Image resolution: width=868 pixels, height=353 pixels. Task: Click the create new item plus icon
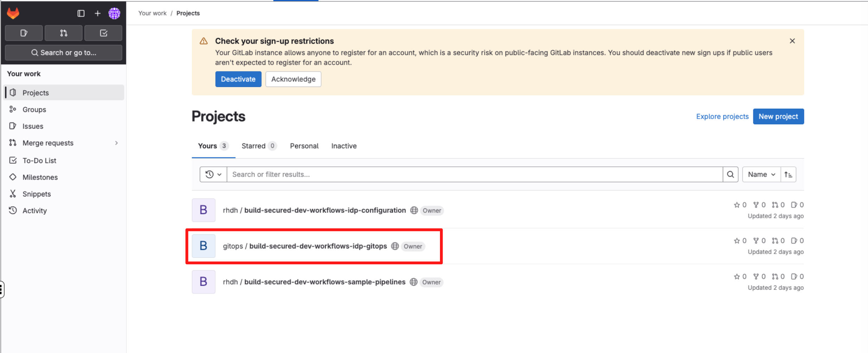tap(97, 13)
